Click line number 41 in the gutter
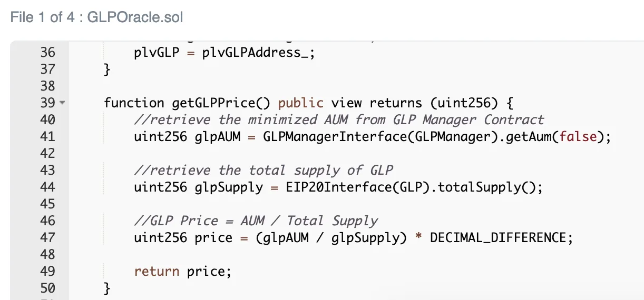The height and width of the screenshot is (300, 644). [x=47, y=137]
